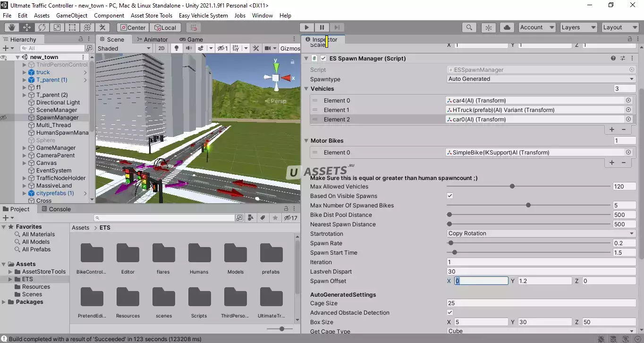Open the object picker for SimpleBike element
This screenshot has height=343, width=644.
click(628, 152)
